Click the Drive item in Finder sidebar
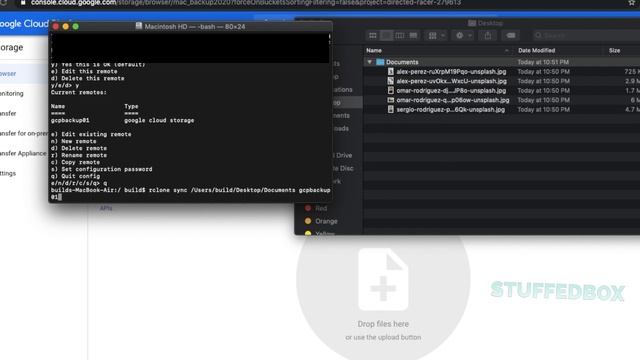 point(342,155)
